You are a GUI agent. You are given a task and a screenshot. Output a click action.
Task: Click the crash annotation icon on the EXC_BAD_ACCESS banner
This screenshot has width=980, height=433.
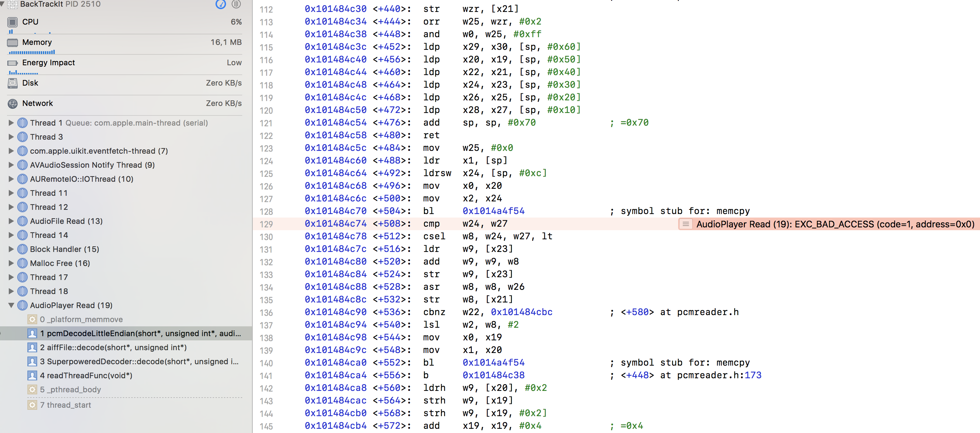[x=686, y=224]
